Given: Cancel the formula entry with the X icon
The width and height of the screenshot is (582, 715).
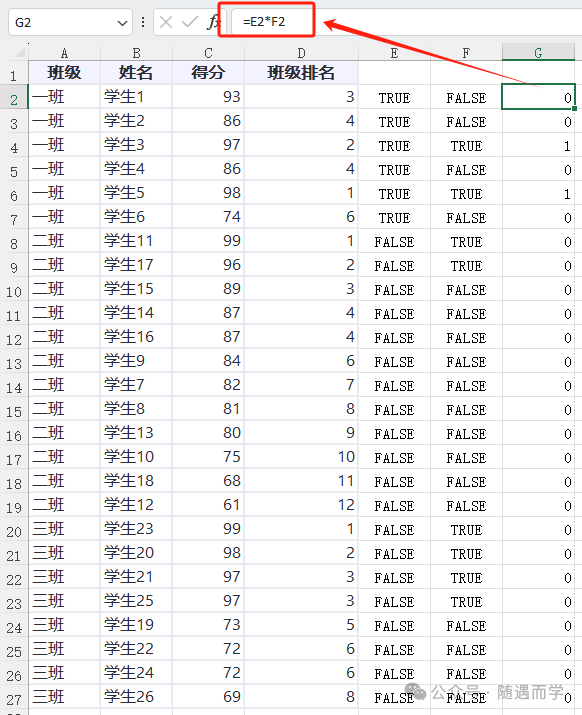Looking at the screenshot, I should (x=166, y=22).
